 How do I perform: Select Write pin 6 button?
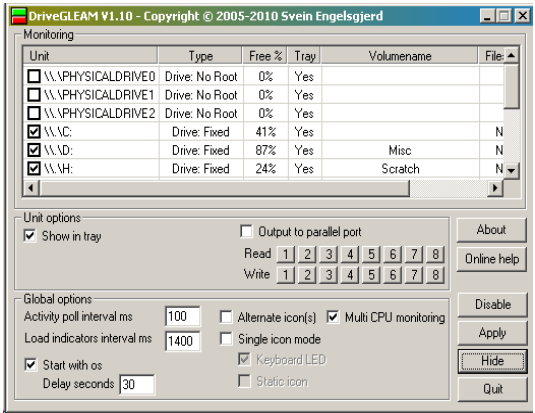[393, 275]
